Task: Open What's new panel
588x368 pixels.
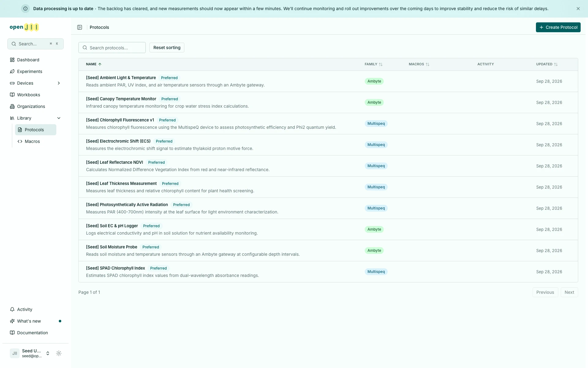Action: pyautogui.click(x=36, y=321)
